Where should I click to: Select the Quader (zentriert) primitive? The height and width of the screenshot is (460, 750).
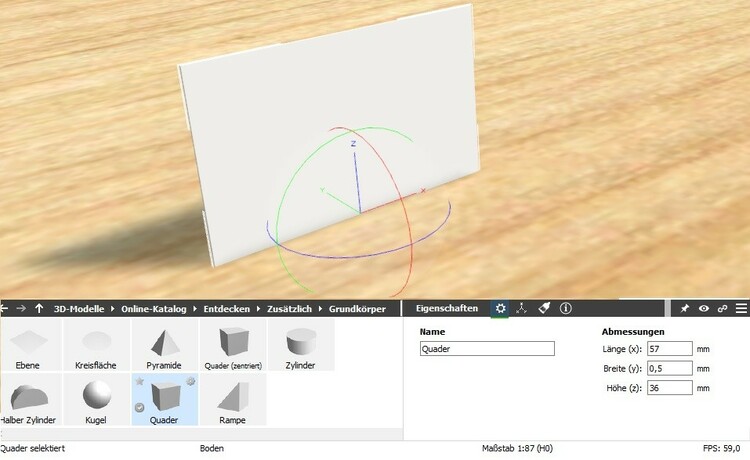233,345
